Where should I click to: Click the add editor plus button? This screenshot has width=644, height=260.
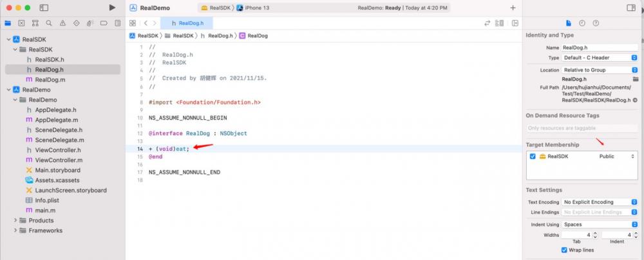tap(513, 7)
